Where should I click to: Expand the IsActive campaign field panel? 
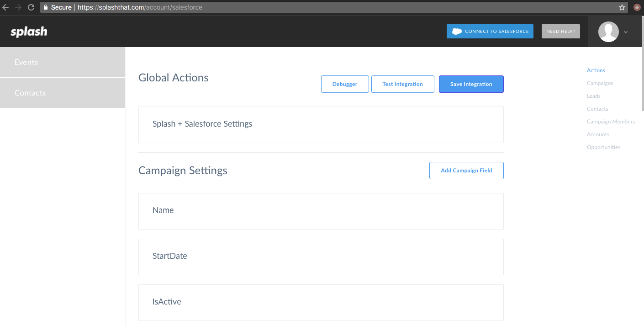point(321,303)
